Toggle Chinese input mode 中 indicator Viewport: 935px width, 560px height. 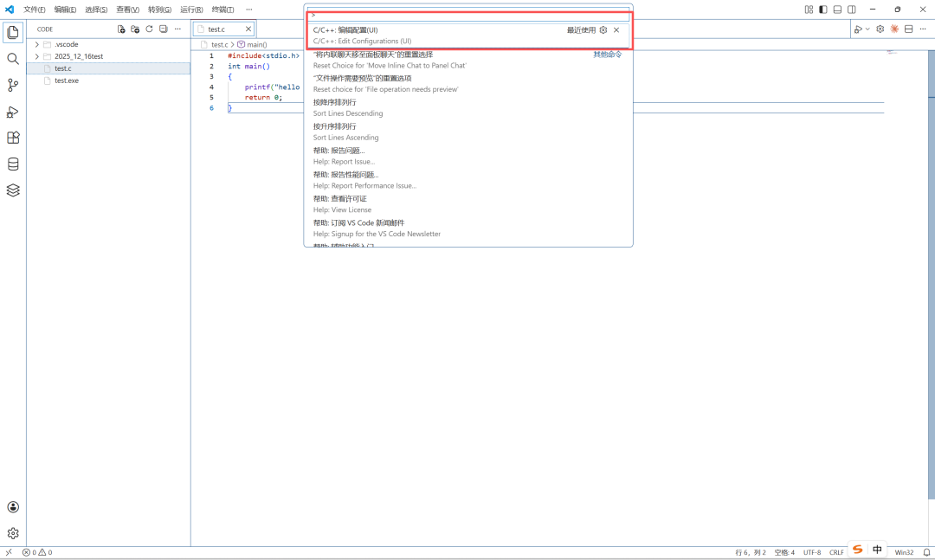[x=877, y=550]
